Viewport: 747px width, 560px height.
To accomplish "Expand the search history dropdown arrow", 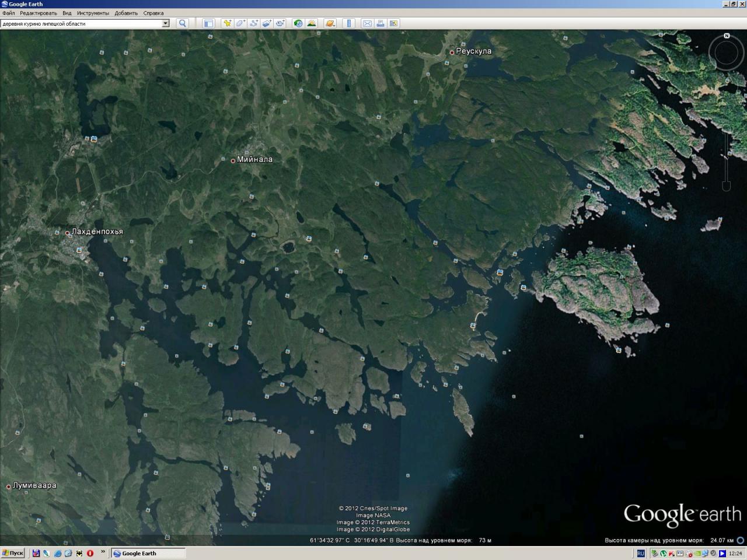I will pos(165,23).
